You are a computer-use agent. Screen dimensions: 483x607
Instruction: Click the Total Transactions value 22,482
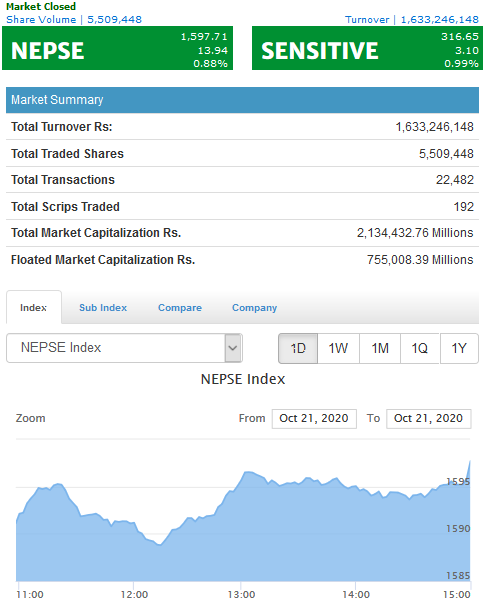[x=455, y=180]
